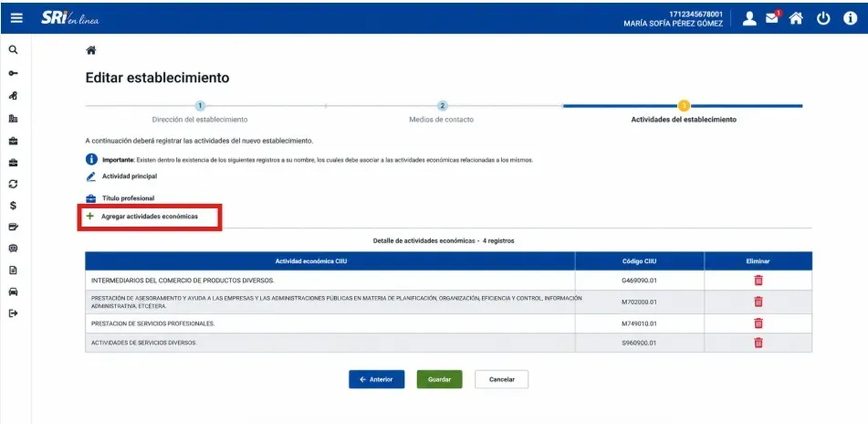868x424 pixels.
Task: Select row PRESTACIÓN DE ASESORAMIENTO Y AYUDA A LAS EMPRESAS
Action: pos(448,302)
